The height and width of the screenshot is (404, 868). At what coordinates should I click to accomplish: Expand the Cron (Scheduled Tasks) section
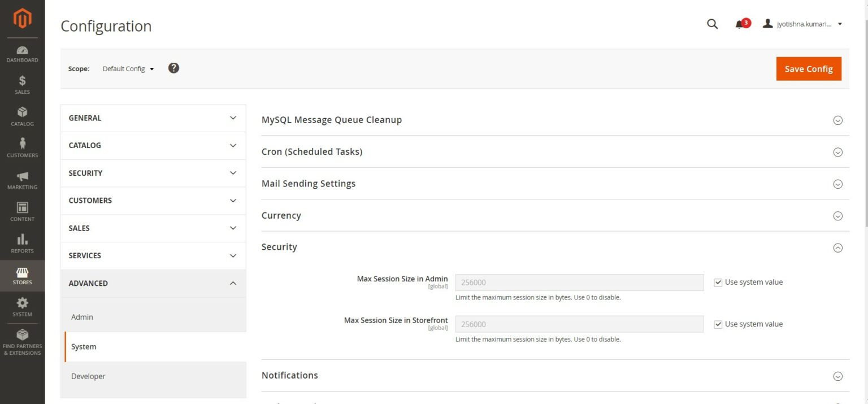click(x=555, y=151)
